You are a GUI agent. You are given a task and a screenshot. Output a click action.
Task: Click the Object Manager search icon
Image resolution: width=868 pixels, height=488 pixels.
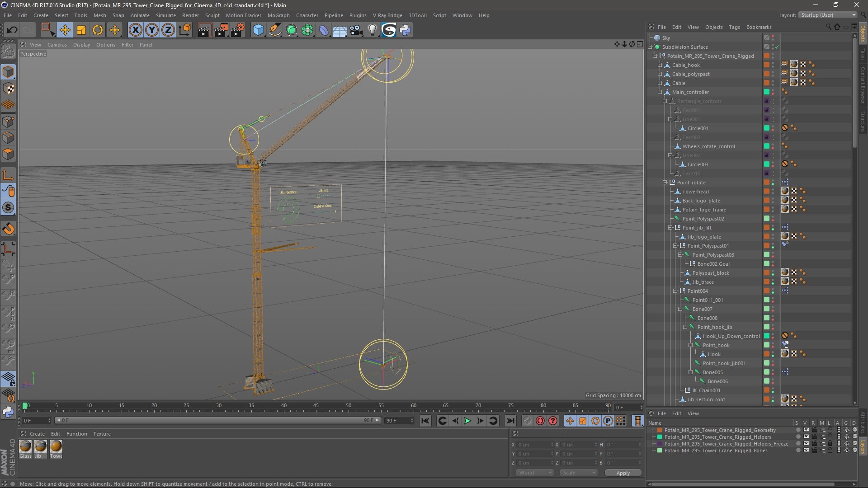tap(828, 27)
